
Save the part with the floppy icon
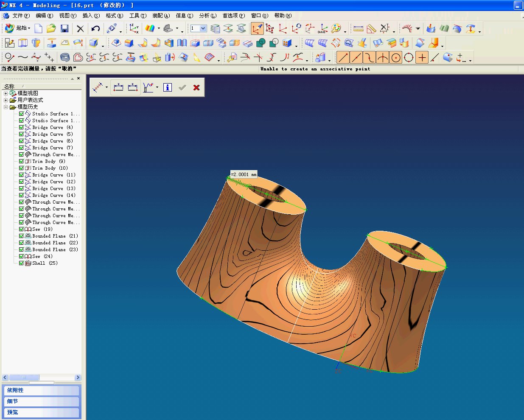(x=64, y=28)
